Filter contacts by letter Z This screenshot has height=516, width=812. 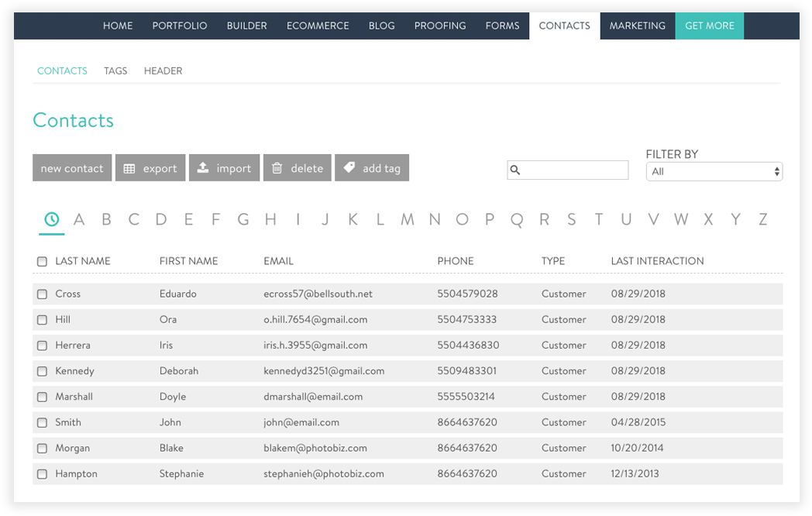[x=763, y=220]
